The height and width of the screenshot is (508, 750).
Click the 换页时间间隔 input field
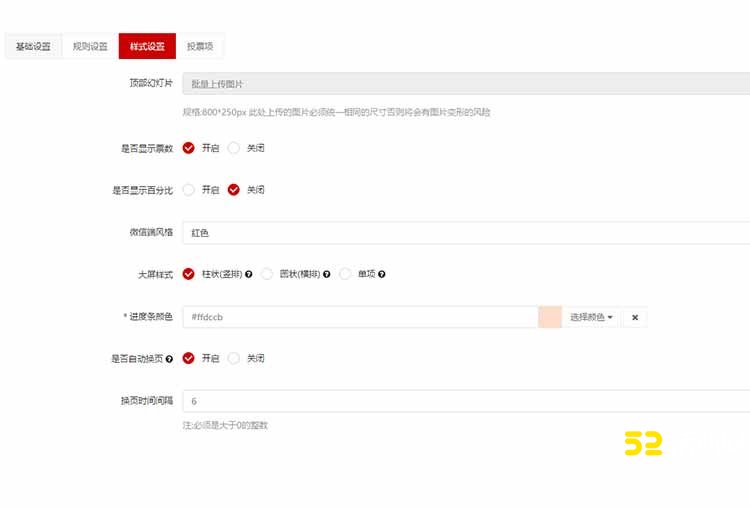click(x=465, y=401)
